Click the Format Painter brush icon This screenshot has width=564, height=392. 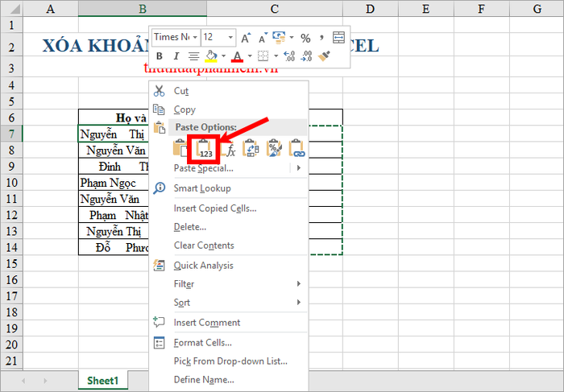click(324, 56)
